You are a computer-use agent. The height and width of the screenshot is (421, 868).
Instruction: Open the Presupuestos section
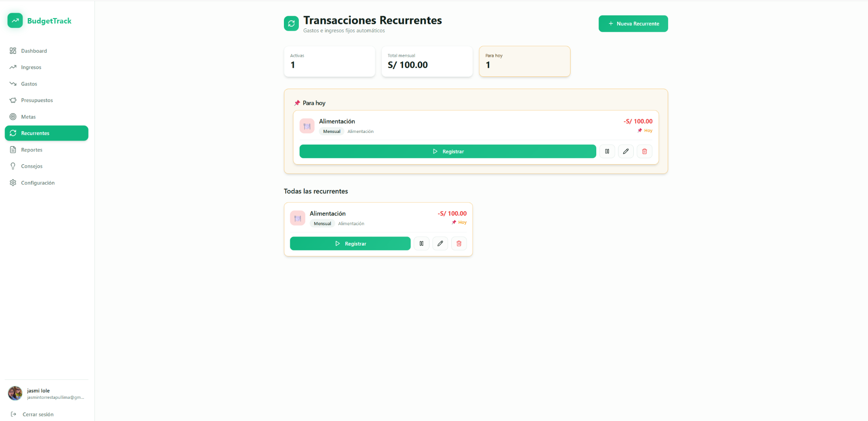37,100
